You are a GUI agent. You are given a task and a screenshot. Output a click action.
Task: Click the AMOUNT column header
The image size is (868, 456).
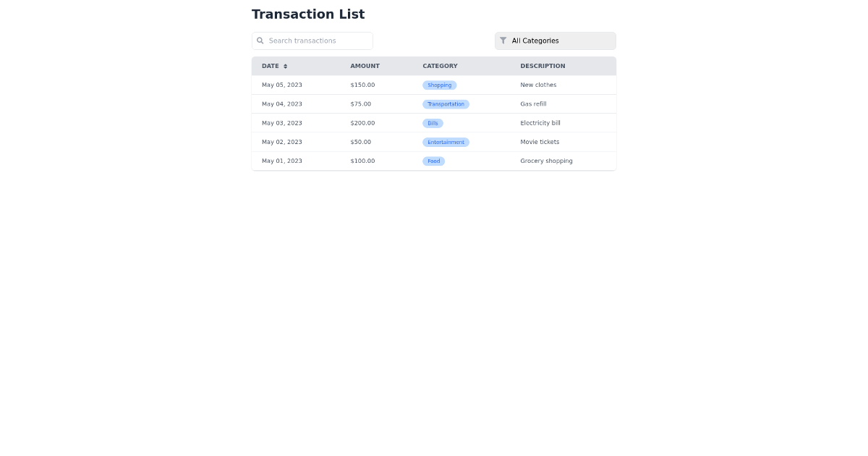click(365, 66)
